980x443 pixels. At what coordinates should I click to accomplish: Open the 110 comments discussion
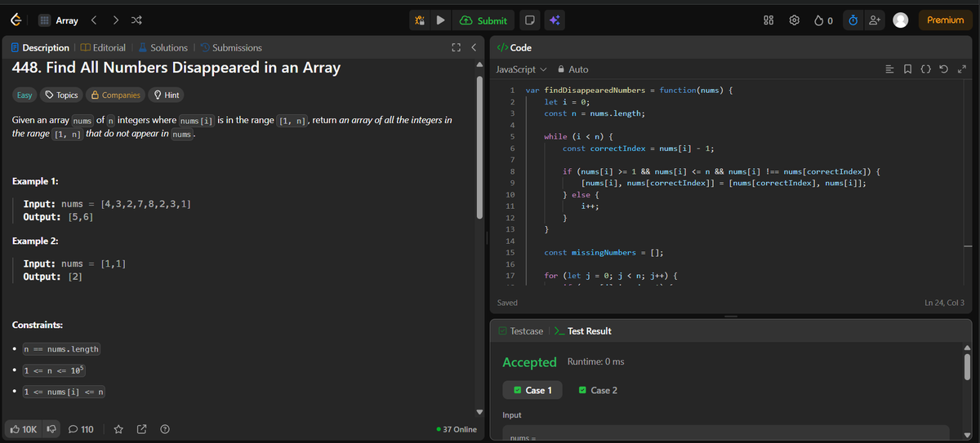tap(81, 429)
